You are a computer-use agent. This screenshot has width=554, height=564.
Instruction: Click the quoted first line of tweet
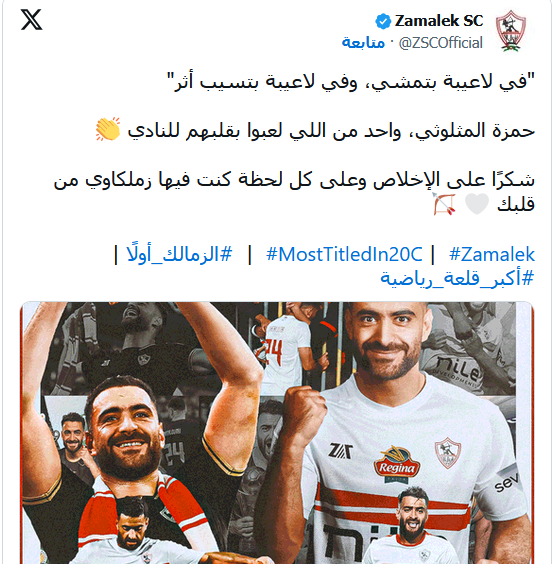(351, 81)
